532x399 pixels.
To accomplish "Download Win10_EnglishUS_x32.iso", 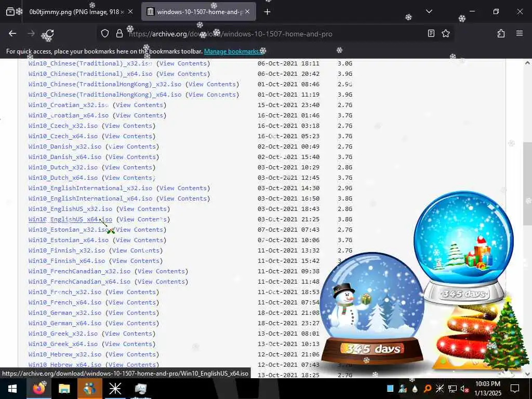I will pos(70,209).
